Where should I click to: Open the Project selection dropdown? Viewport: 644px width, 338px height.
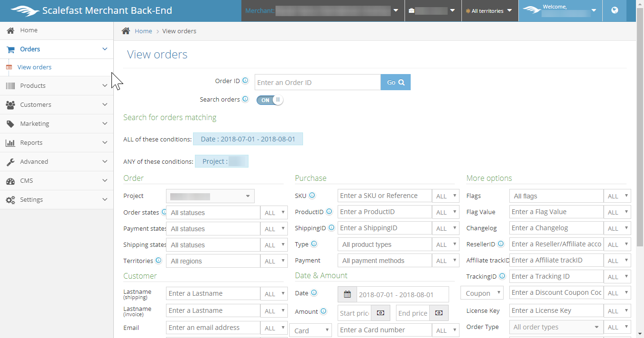pyautogui.click(x=210, y=196)
